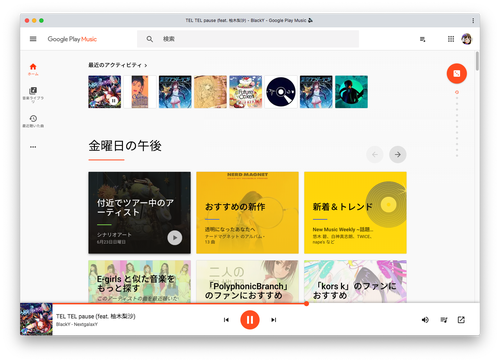The width and height of the screenshot is (500, 362).
Task: Play the touring artists card
Action: click(175, 238)
